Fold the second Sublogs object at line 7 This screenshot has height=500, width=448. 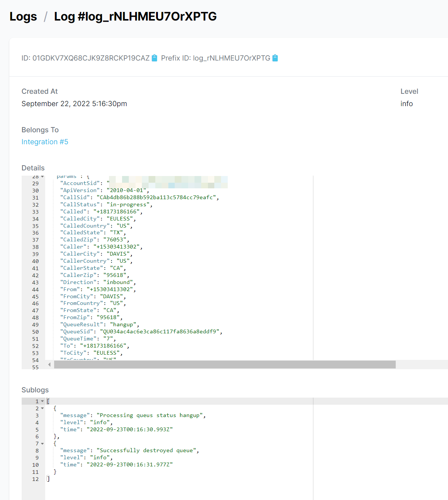tap(43, 444)
